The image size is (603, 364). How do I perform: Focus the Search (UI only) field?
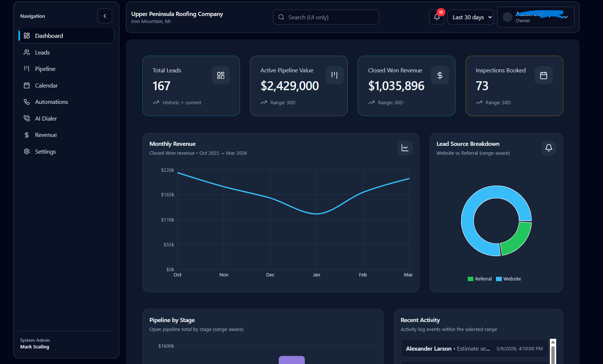point(326,17)
